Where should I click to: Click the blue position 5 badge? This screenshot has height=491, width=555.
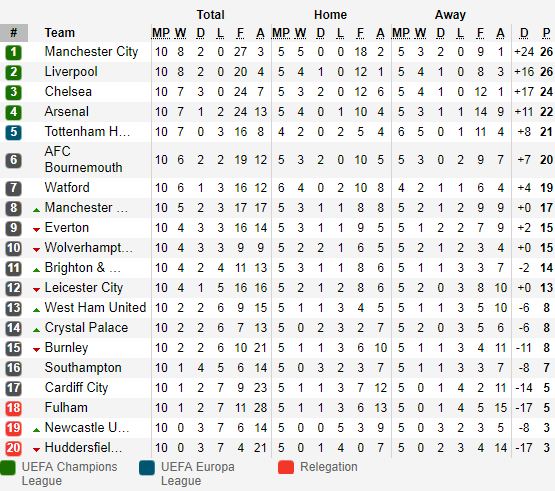pyautogui.click(x=13, y=132)
